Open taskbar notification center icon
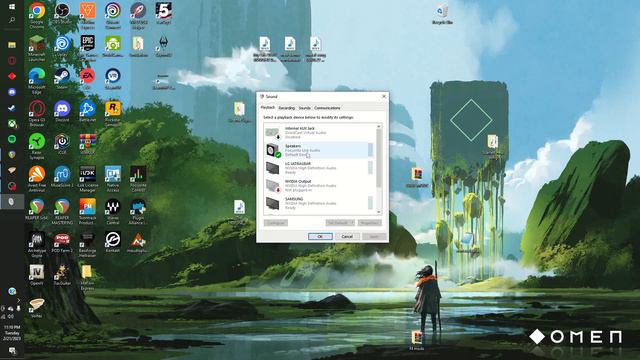This screenshot has width=640, height=360. tap(12, 351)
